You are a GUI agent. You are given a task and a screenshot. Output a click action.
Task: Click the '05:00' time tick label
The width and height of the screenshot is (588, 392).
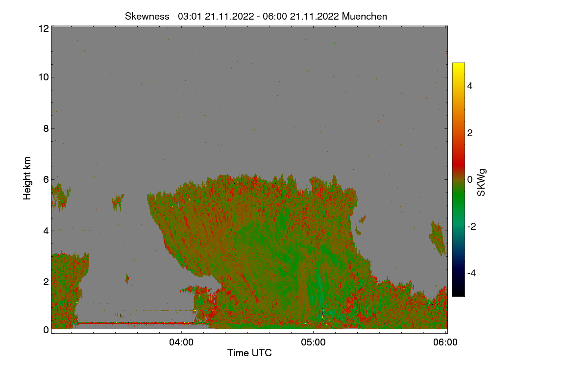pos(314,343)
